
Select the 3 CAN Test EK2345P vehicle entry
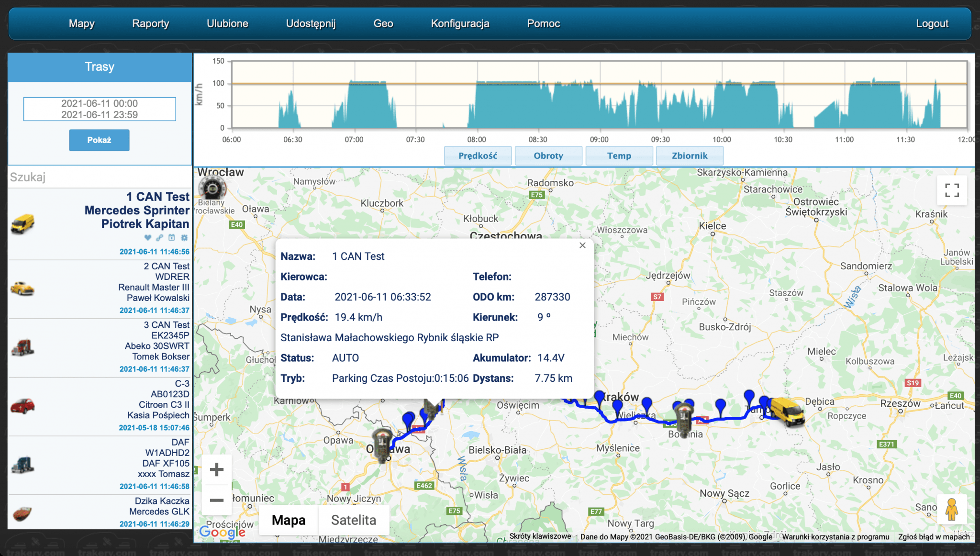pyautogui.click(x=100, y=348)
